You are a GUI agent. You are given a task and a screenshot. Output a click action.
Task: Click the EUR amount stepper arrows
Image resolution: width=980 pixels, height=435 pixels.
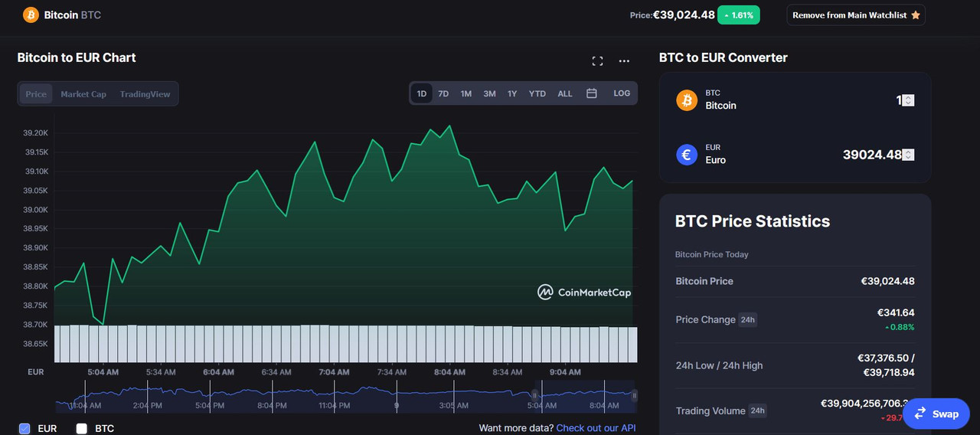[x=908, y=155]
